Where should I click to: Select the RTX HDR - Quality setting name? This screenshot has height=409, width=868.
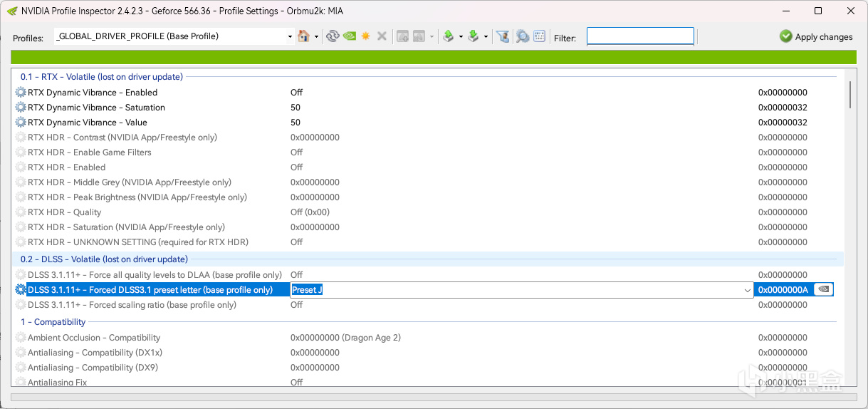64,212
